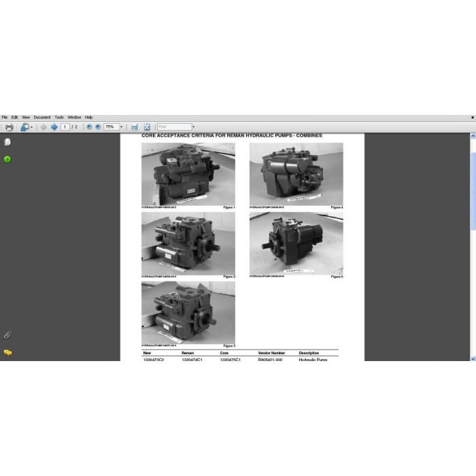Open the Window menu
Screen dimensions: 476x476
point(74,117)
